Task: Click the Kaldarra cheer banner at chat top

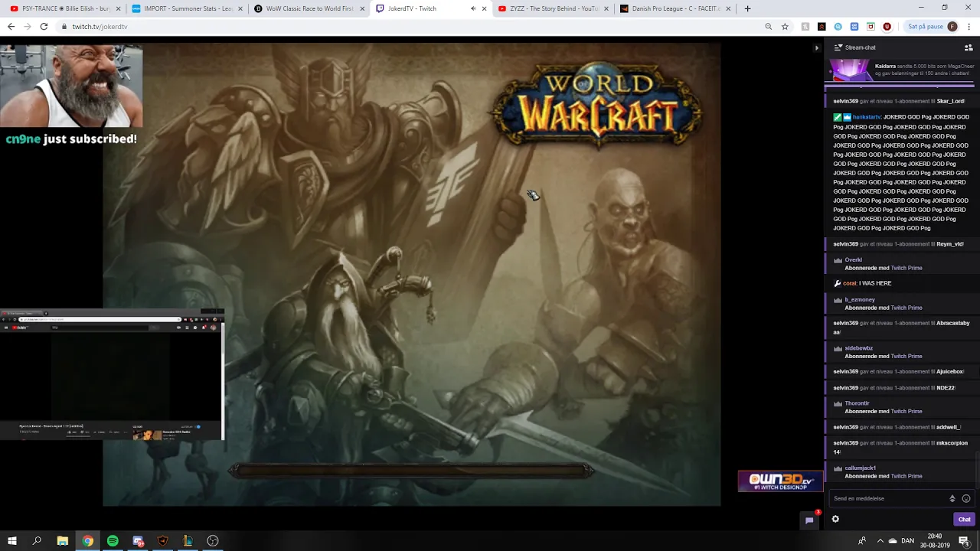Action: coord(900,70)
